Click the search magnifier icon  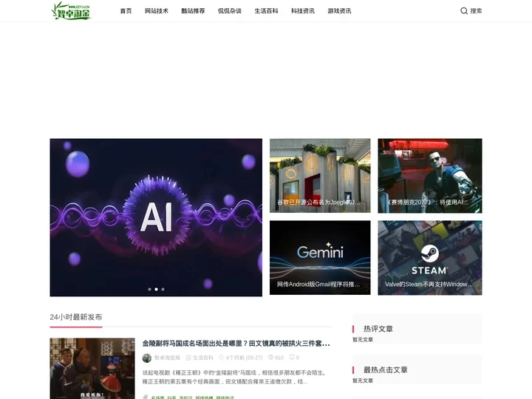[x=464, y=11]
